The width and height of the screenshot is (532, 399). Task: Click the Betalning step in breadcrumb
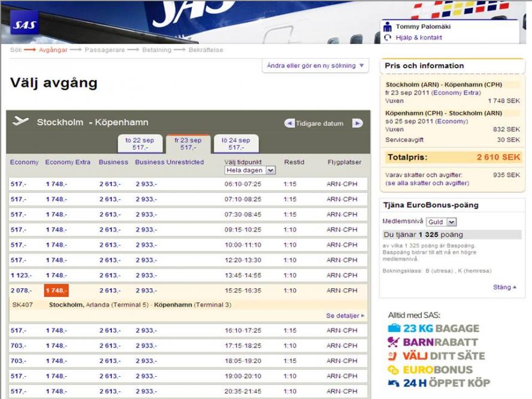(157, 50)
